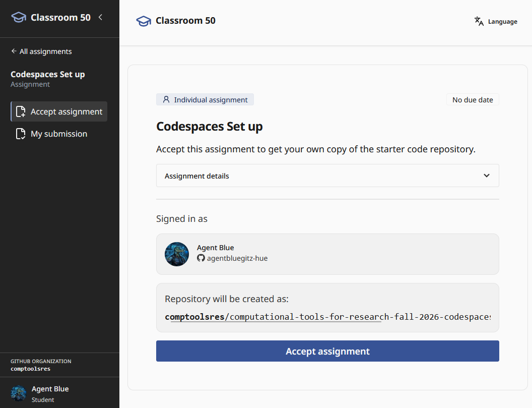The image size is (532, 408).
Task: Open My submission in the sidebar
Action: point(59,134)
